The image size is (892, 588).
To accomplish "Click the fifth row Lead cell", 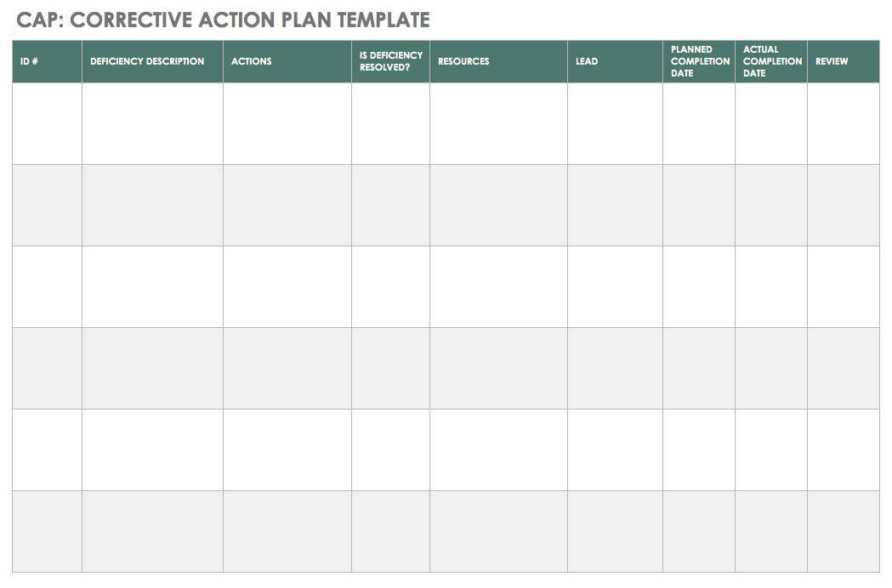I will pos(615,449).
